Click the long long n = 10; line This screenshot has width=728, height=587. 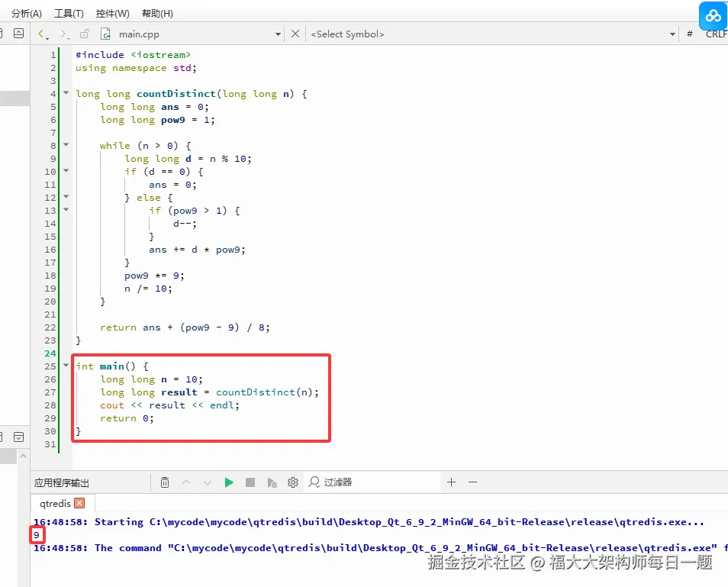click(151, 379)
